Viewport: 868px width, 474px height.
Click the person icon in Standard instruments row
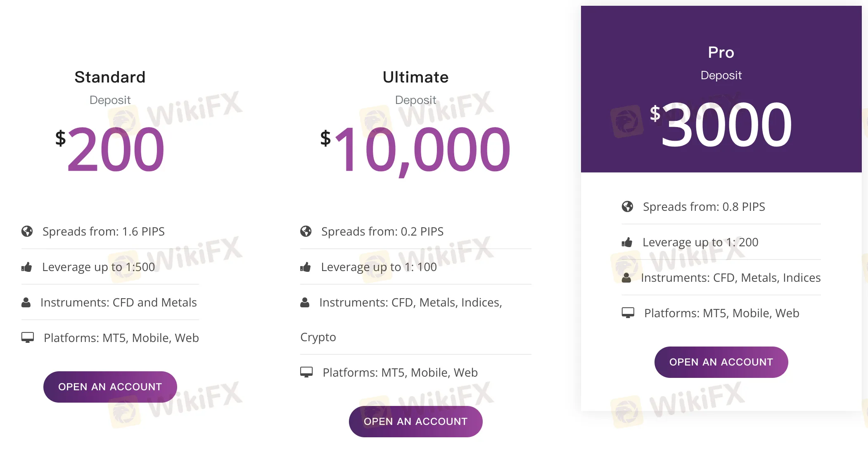click(26, 302)
